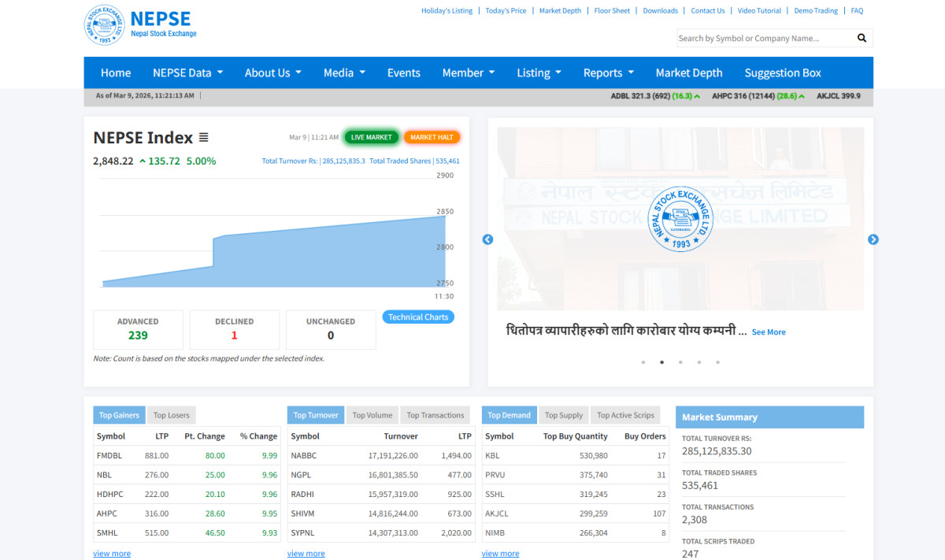The width and height of the screenshot is (945, 560).
Task: Click See More on the news headline
Action: [x=768, y=332]
